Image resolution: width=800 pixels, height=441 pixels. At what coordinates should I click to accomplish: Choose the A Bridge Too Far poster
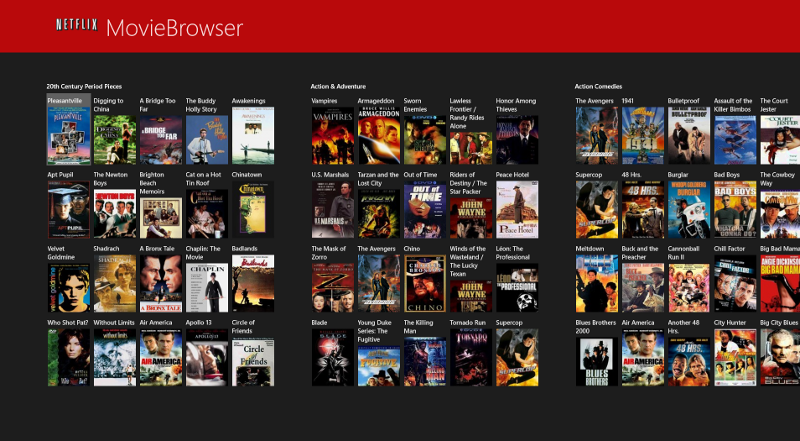(x=161, y=139)
